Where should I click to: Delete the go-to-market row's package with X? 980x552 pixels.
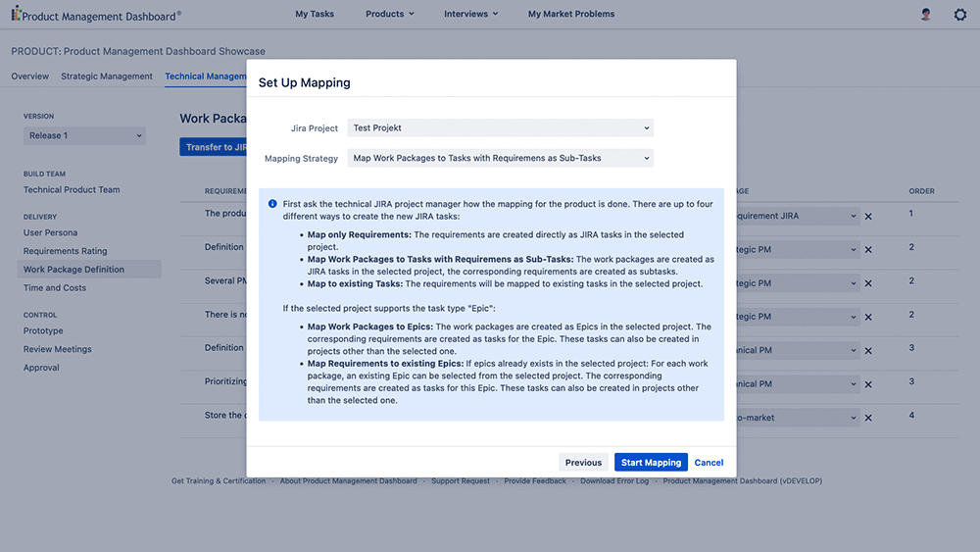[x=868, y=418]
